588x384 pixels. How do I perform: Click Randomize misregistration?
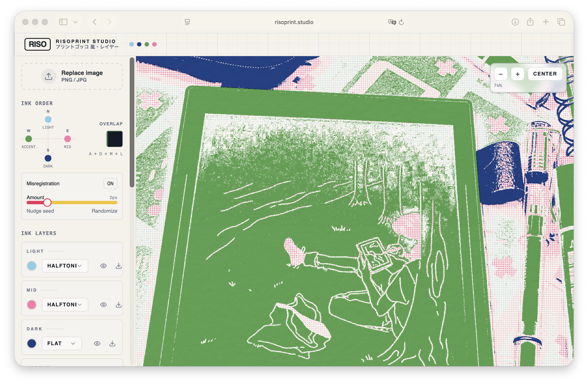coord(105,211)
